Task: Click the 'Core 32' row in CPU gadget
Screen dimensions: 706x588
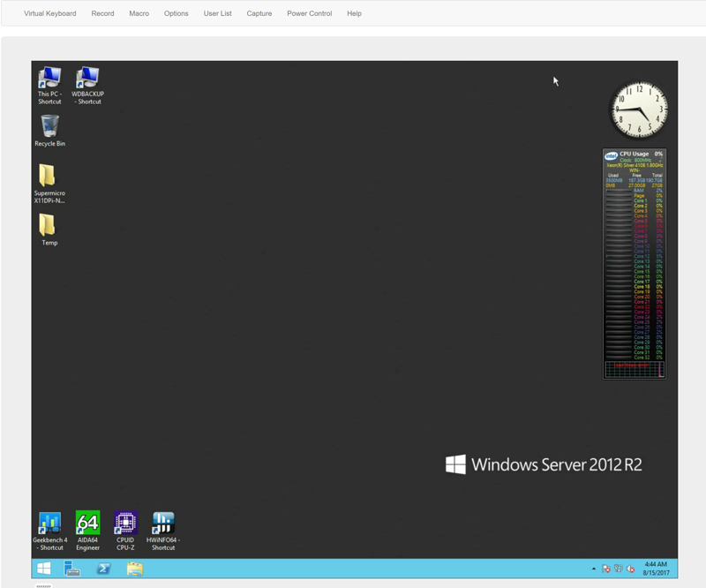Action: click(x=635, y=358)
